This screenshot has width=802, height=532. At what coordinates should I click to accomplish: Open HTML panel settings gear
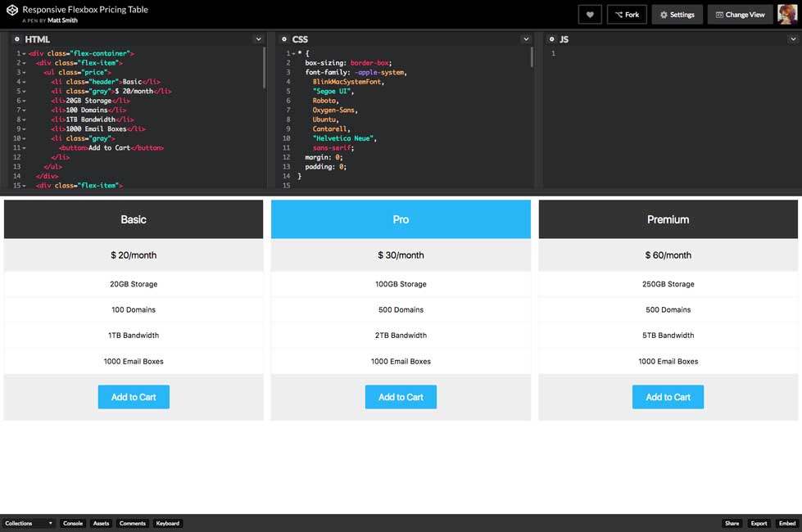[x=16, y=39]
